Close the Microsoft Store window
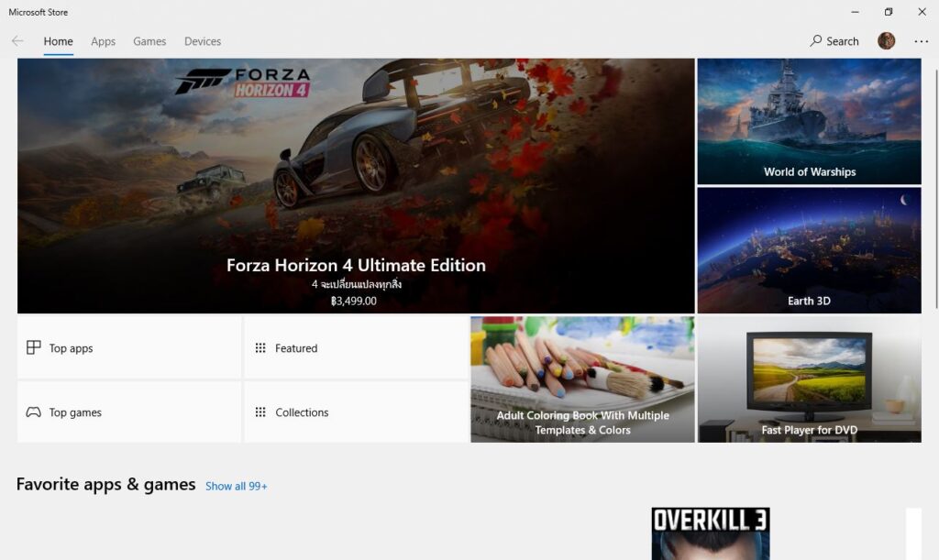The image size is (939, 560). coord(922,12)
